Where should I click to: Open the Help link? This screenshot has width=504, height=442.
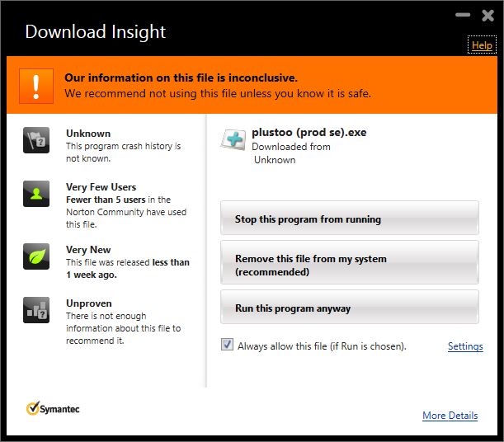click(x=482, y=45)
